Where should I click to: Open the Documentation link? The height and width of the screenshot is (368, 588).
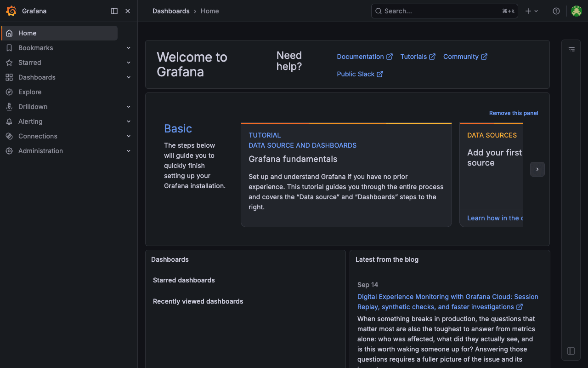pyautogui.click(x=365, y=57)
